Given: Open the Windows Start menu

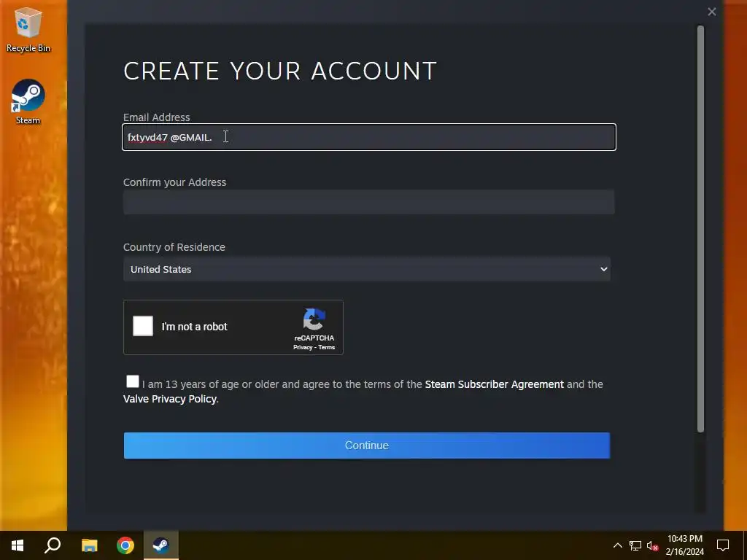Looking at the screenshot, I should (18, 545).
